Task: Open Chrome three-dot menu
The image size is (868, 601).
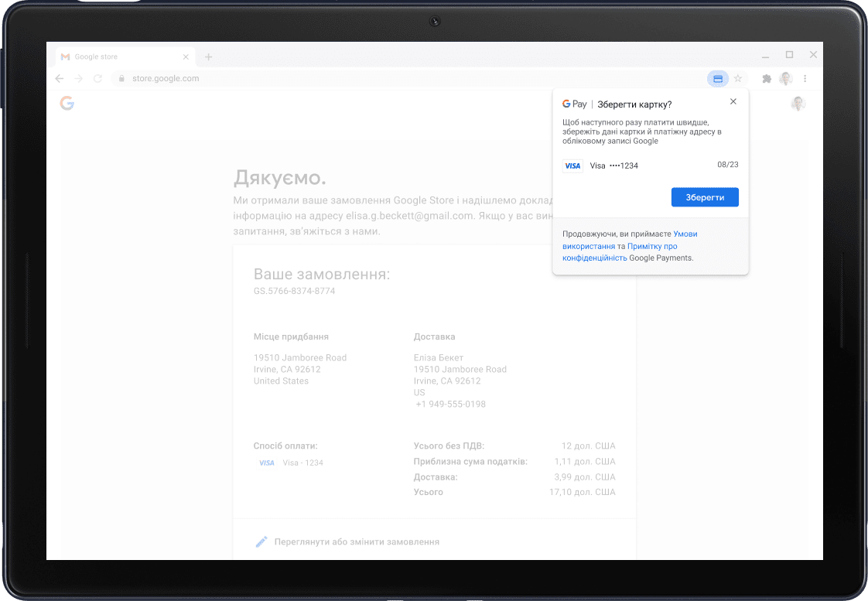Action: pyautogui.click(x=805, y=79)
